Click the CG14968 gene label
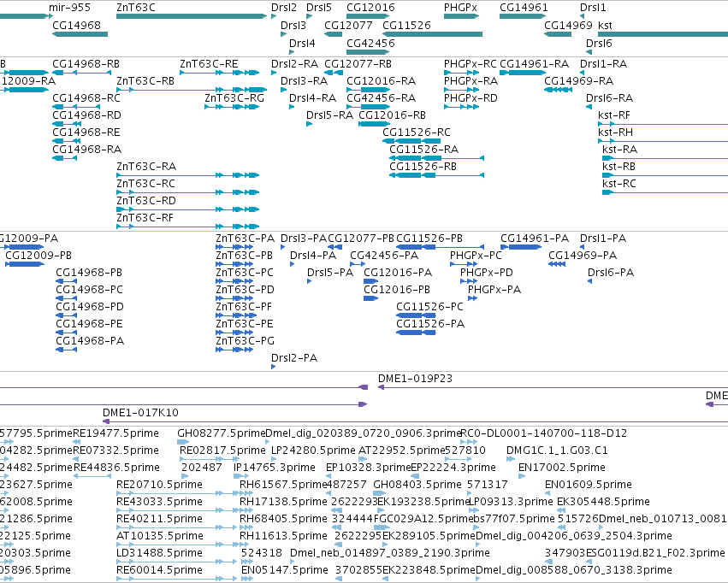 click(x=77, y=25)
